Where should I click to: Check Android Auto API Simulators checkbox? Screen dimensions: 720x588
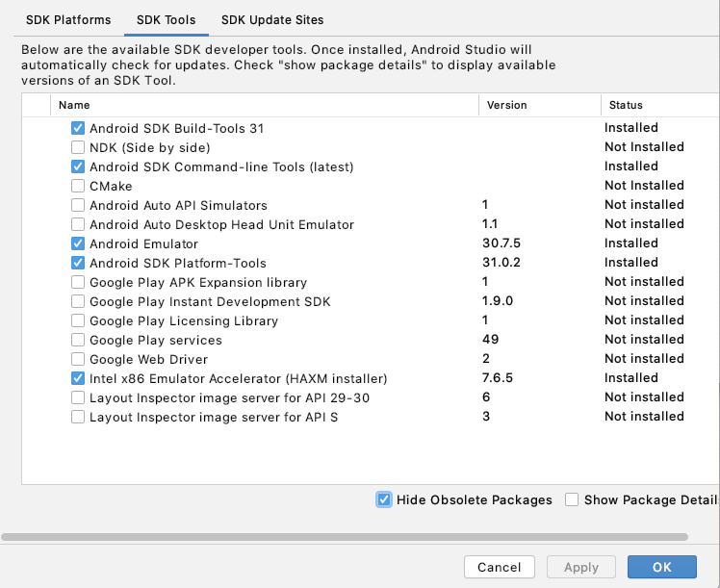coord(78,205)
